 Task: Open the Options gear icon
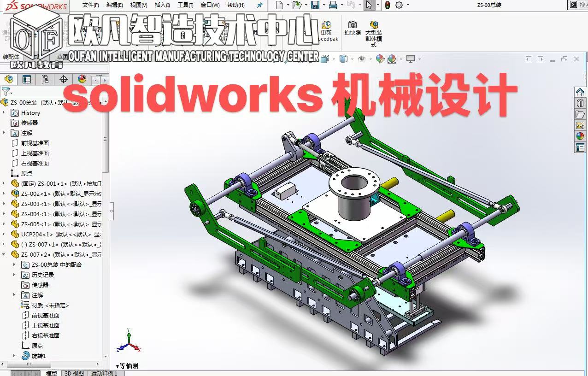tap(399, 5)
